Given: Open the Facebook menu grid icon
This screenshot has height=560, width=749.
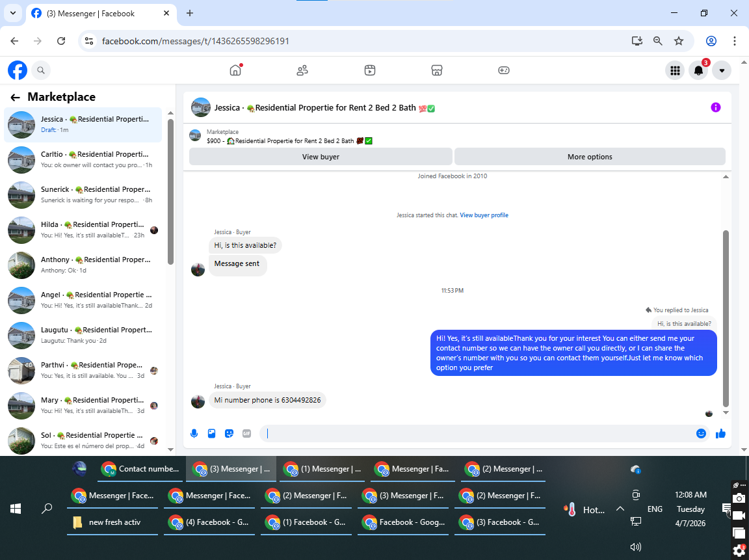Looking at the screenshot, I should (x=675, y=71).
